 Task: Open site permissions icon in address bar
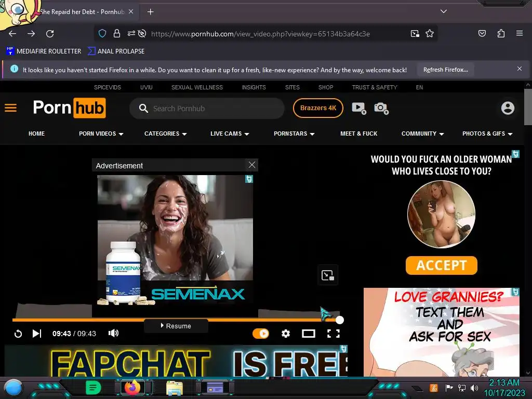[131, 33]
